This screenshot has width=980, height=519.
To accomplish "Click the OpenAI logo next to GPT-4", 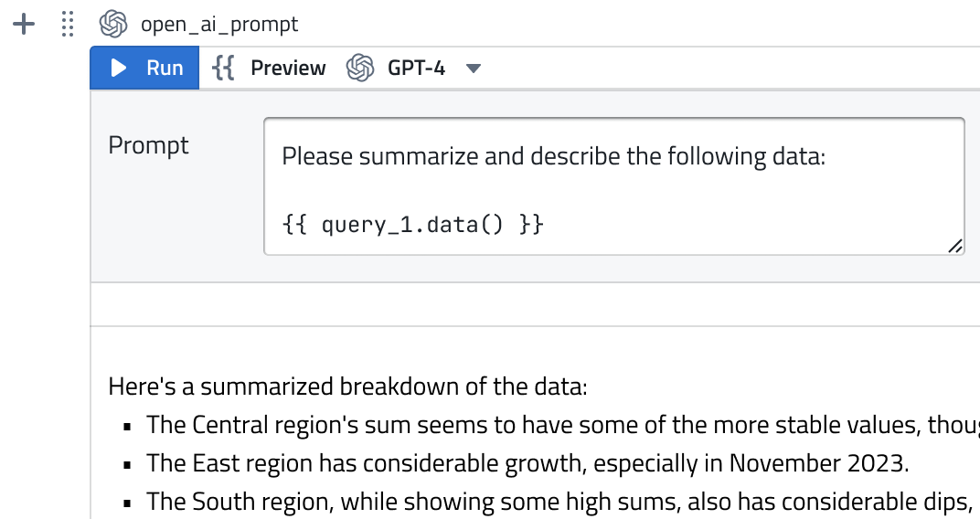I will (x=360, y=68).
